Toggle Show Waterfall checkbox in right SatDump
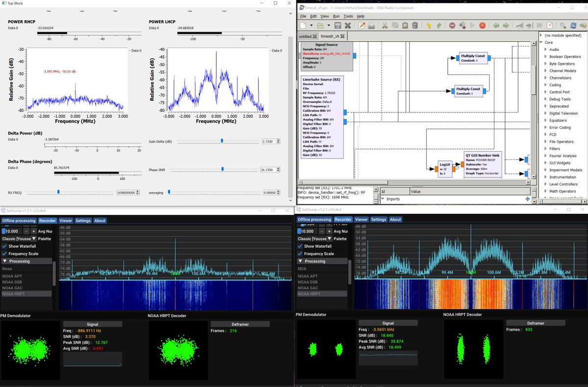The image size is (588, 387). coord(300,246)
